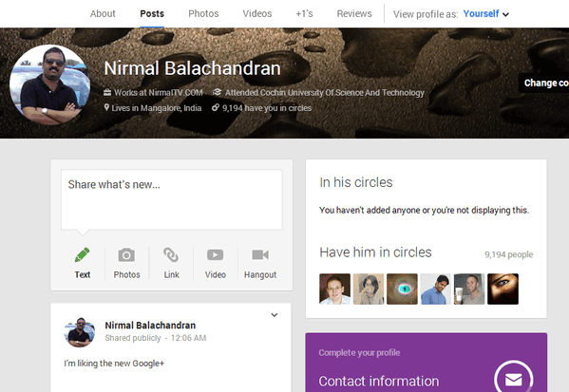
Task: Click into Share what's new box
Action: [x=172, y=200]
